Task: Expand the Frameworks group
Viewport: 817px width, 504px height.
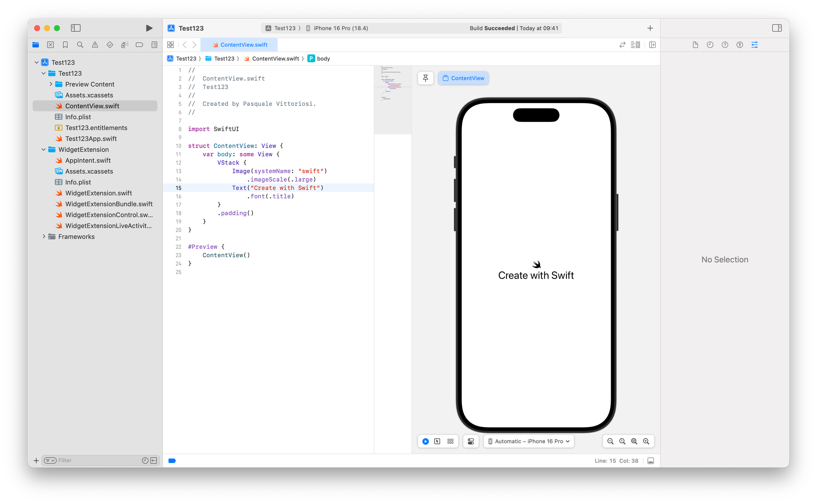Action: coord(44,237)
